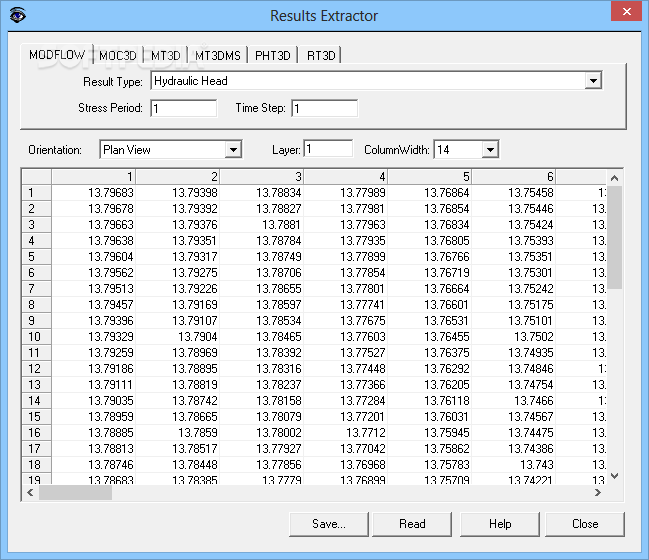The image size is (649, 560).
Task: Click cell value 13.79169
Action: 178,305
